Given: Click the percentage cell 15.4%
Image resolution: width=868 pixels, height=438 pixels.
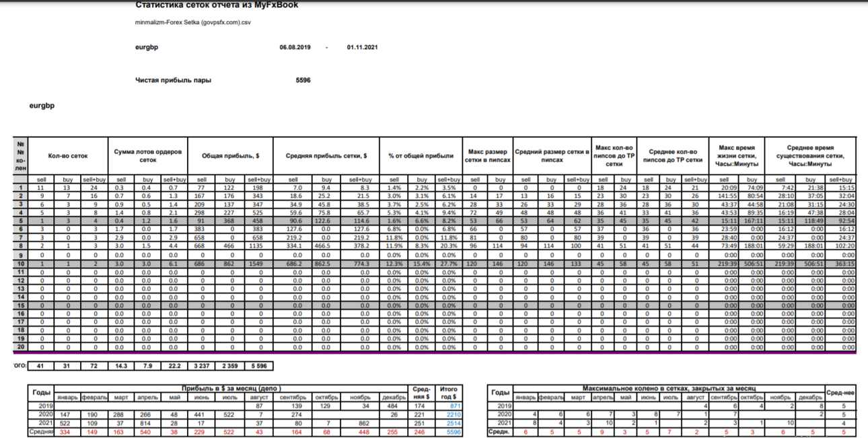Looking at the screenshot, I should pos(422,265).
